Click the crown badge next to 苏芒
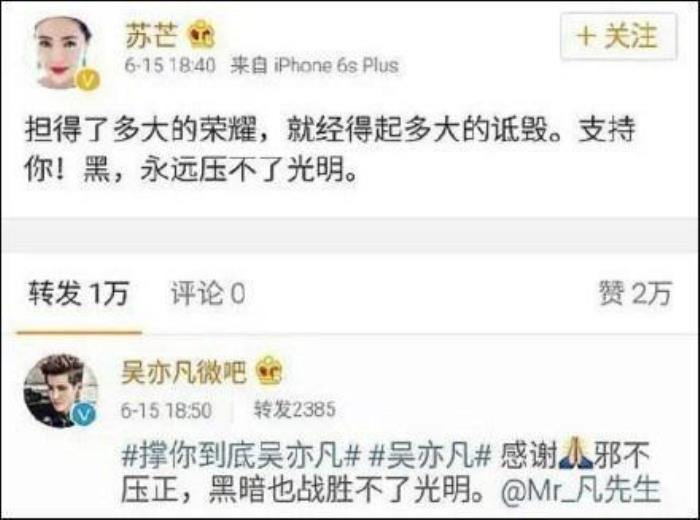This screenshot has width=700, height=520. [x=200, y=35]
